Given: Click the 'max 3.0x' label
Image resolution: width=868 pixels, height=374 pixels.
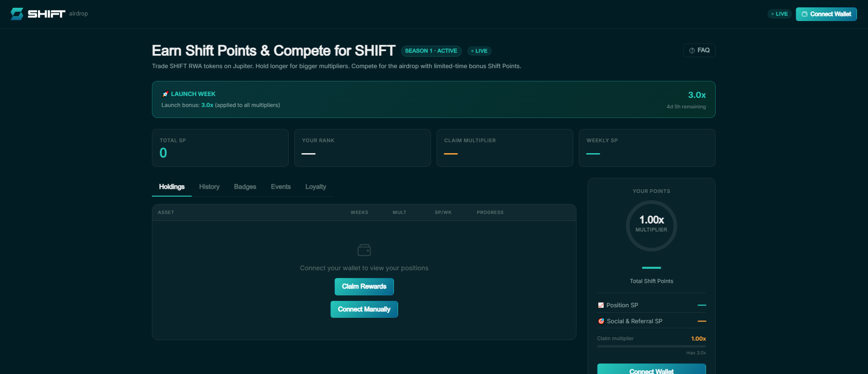Looking at the screenshot, I should pyautogui.click(x=696, y=353).
